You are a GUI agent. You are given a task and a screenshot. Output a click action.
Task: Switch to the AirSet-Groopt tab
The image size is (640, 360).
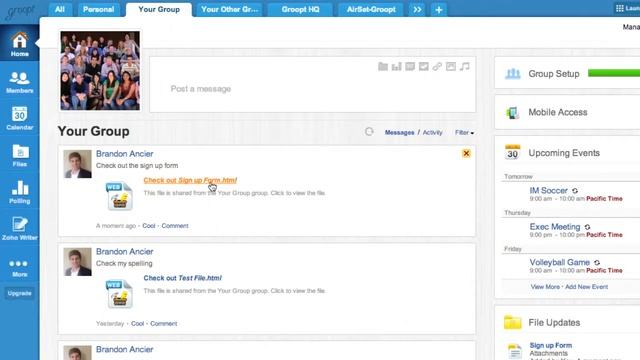(371, 9)
